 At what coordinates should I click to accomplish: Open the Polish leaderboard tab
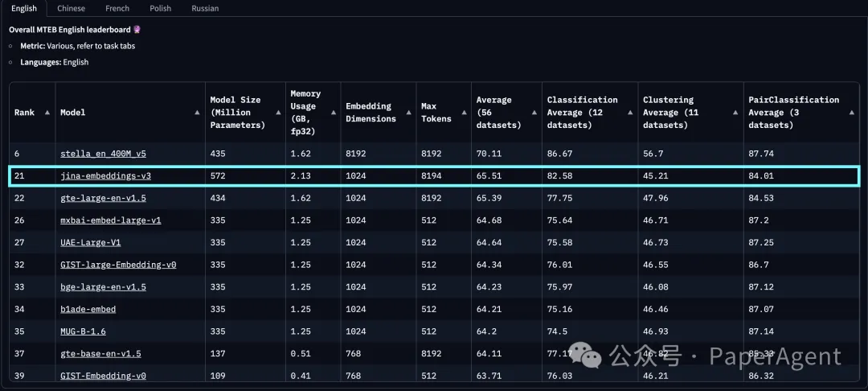[160, 8]
